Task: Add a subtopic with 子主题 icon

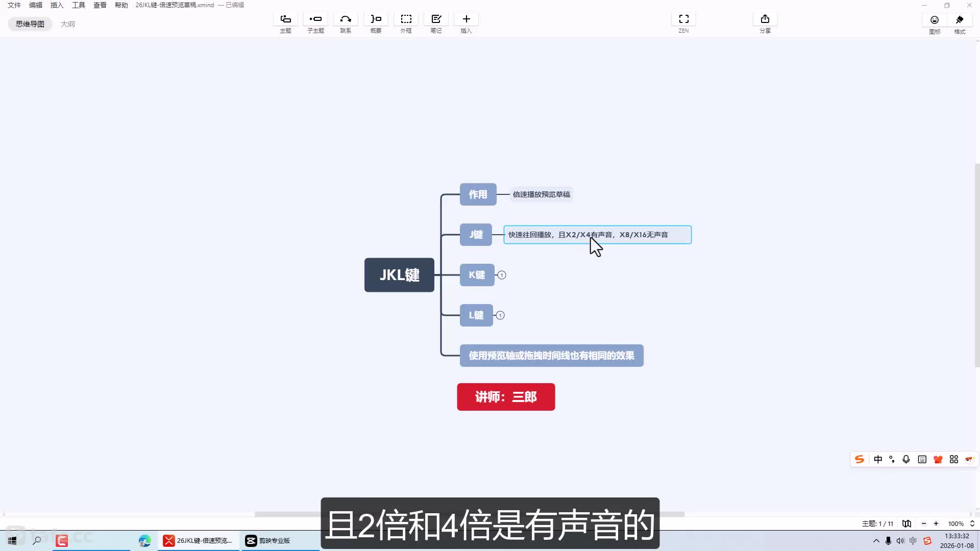Action: coord(315,19)
